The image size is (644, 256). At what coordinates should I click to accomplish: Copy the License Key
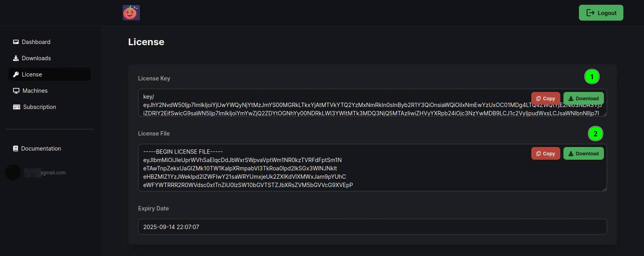point(546,98)
